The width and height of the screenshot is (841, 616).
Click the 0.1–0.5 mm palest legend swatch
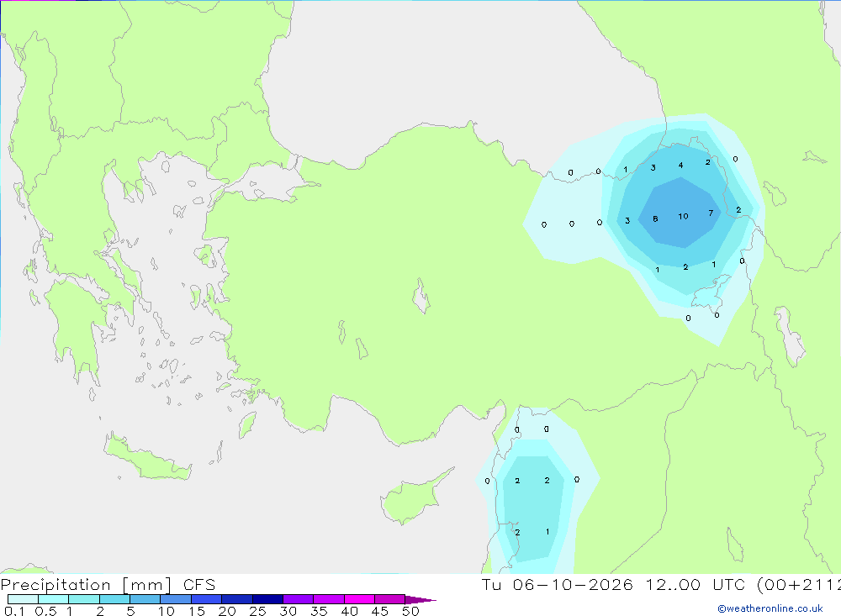point(23,599)
